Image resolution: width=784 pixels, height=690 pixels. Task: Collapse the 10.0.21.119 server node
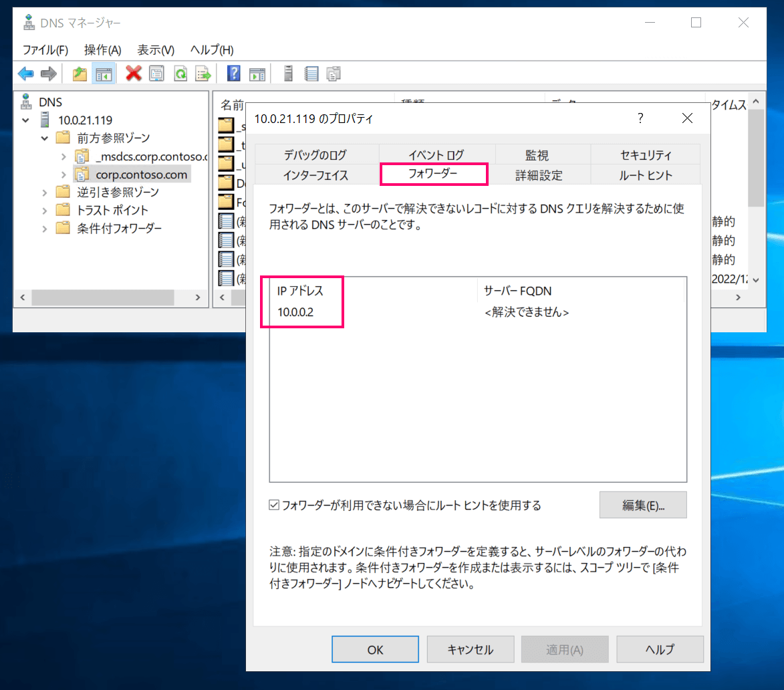(25, 120)
